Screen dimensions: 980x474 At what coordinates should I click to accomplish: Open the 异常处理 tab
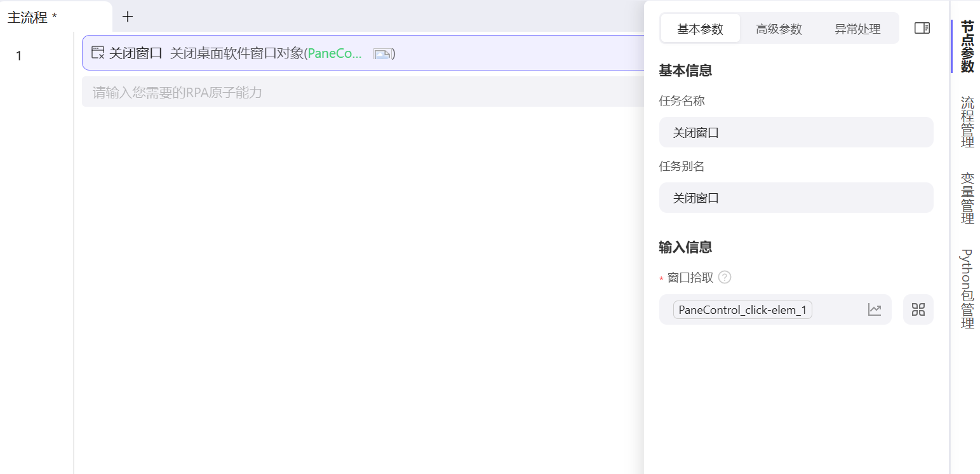tap(857, 29)
